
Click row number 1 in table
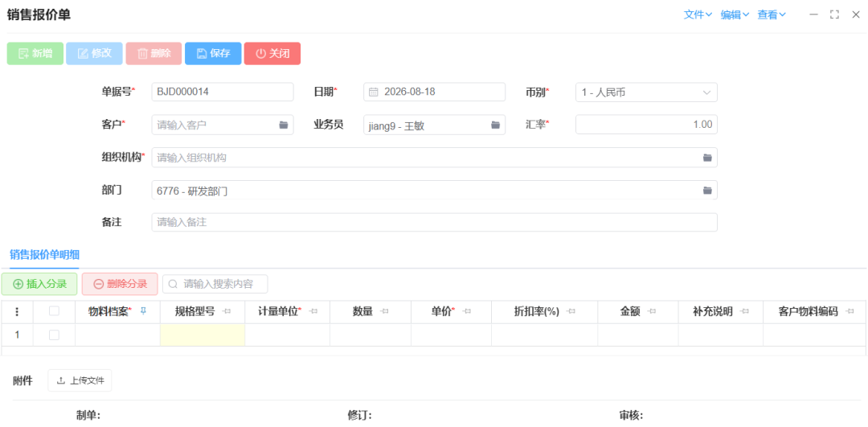tap(17, 335)
